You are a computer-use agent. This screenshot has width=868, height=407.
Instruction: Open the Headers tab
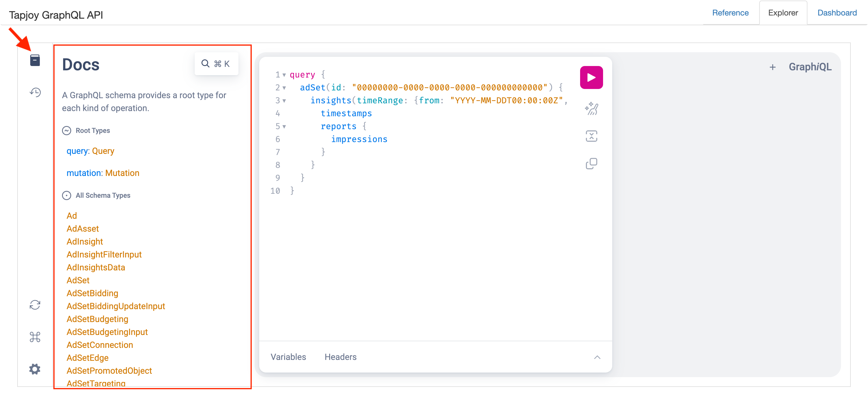click(x=340, y=357)
